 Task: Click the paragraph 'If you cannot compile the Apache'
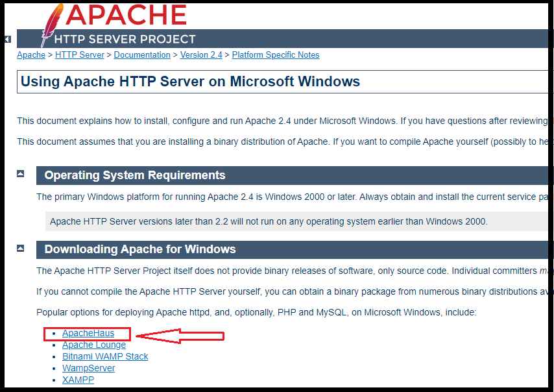tap(292, 291)
